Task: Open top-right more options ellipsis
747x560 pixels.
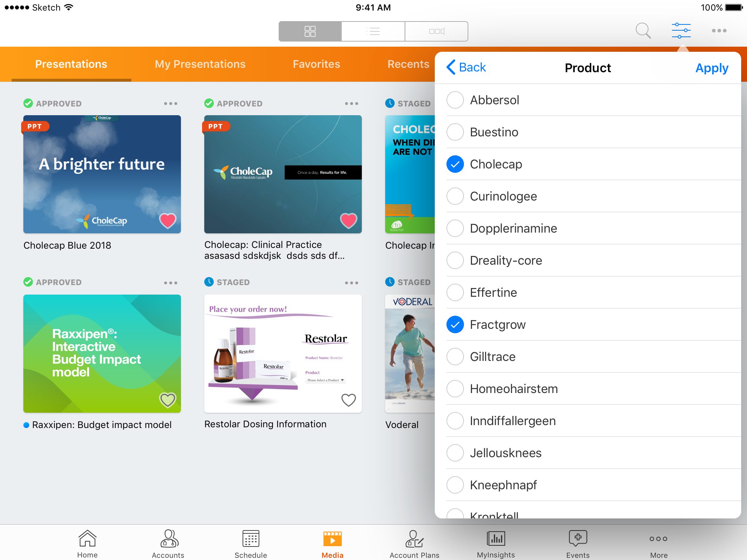Action: pyautogui.click(x=719, y=31)
